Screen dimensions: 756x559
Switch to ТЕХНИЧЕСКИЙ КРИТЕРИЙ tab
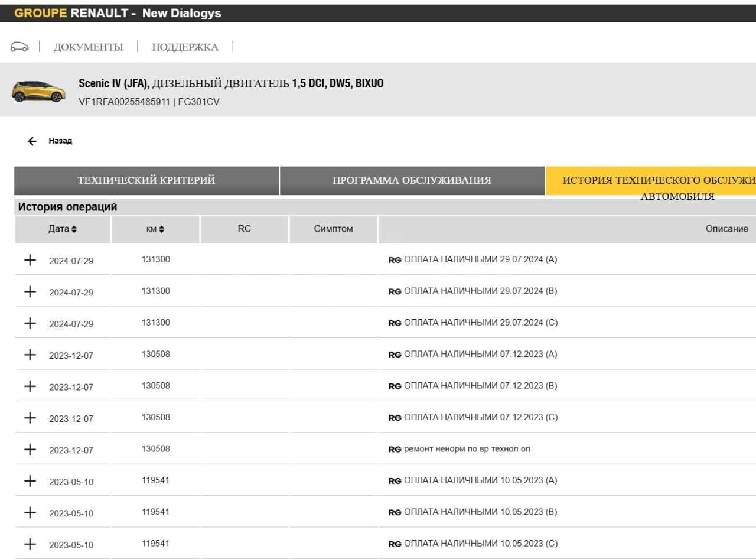[x=146, y=181]
